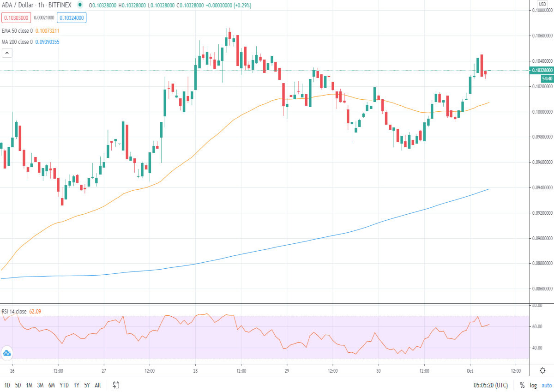Select the 1D date range
The height and width of the screenshot is (392, 554).
[7, 385]
